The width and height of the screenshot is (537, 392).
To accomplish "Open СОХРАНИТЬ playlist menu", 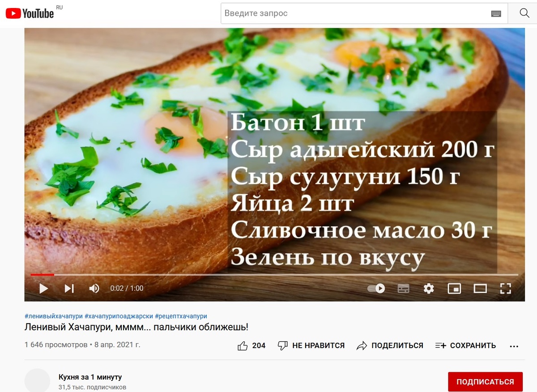I will click(465, 345).
